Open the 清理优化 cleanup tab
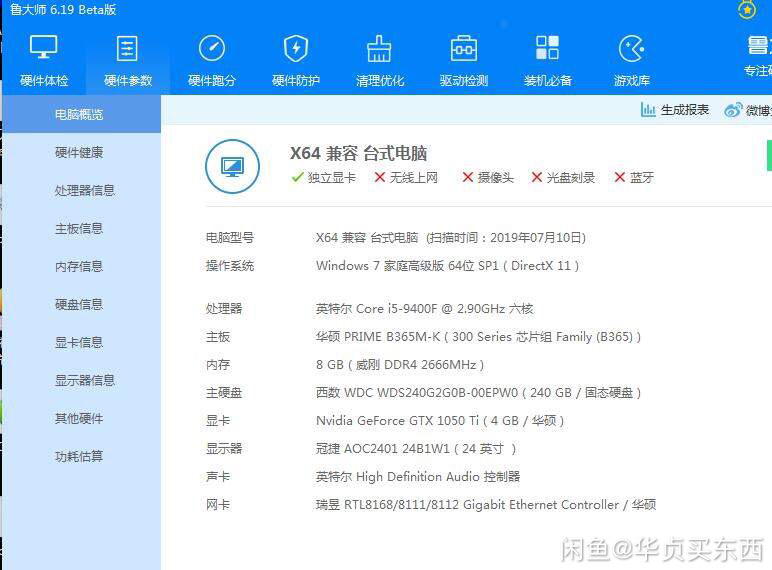This screenshot has height=570, width=772. pos(380,60)
